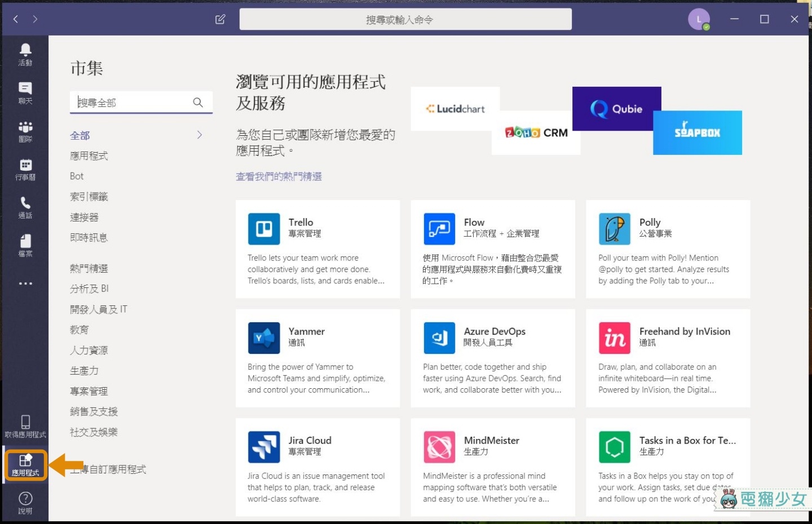Select the 開發人員及 IT category

[x=99, y=309]
